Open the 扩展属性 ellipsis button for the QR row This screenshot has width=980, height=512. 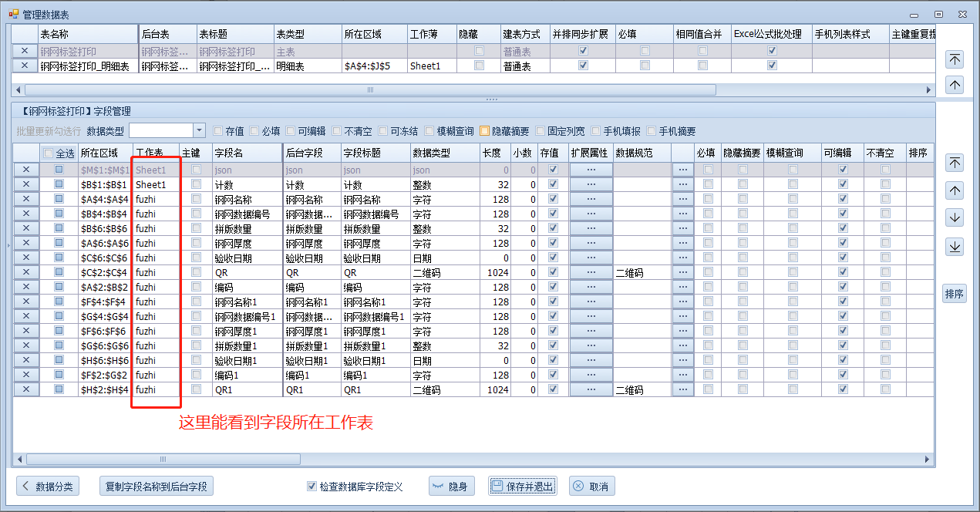(x=591, y=272)
